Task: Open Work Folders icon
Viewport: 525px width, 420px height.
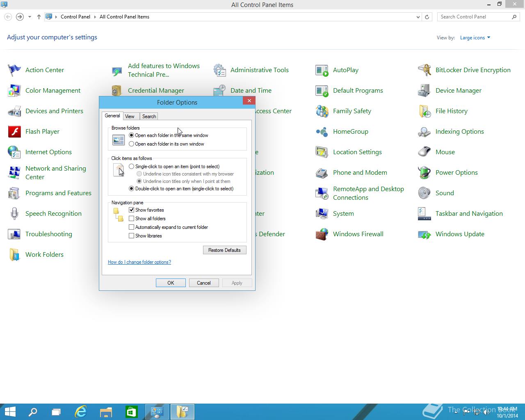Action: (x=14, y=255)
